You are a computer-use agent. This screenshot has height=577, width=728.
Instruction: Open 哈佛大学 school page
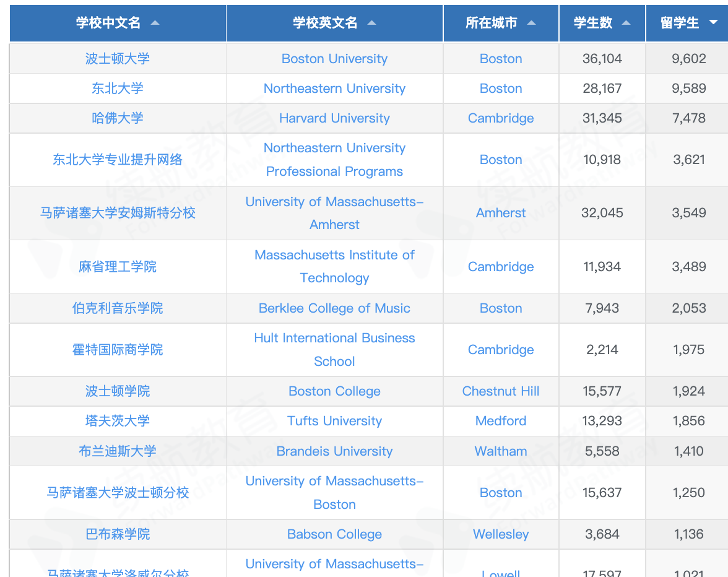click(118, 118)
